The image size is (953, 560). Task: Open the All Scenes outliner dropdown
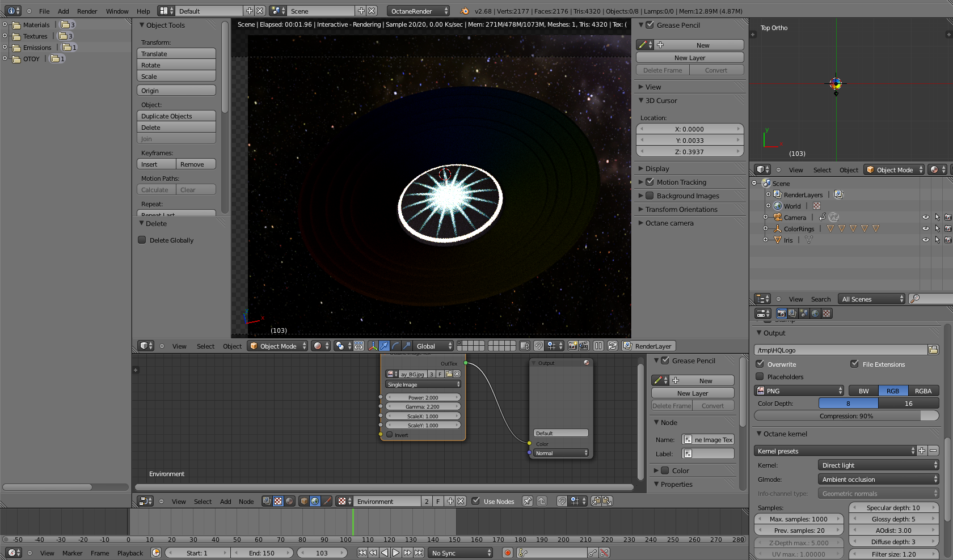click(872, 299)
